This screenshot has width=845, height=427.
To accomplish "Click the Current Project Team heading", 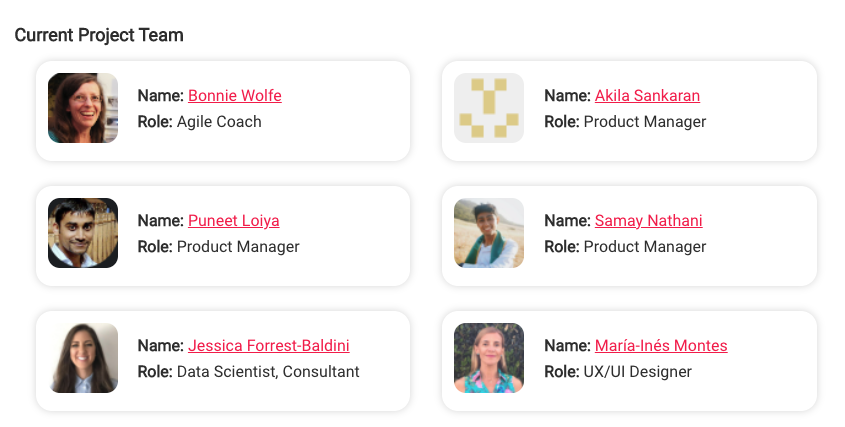I will coord(99,35).
